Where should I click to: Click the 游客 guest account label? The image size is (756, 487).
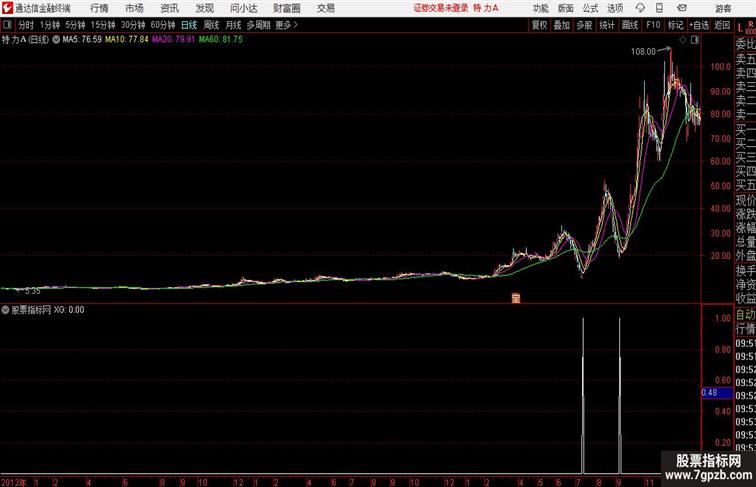click(x=723, y=8)
